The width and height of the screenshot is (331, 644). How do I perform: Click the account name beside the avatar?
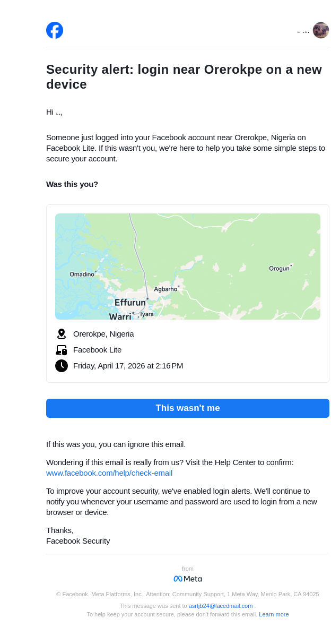(303, 32)
